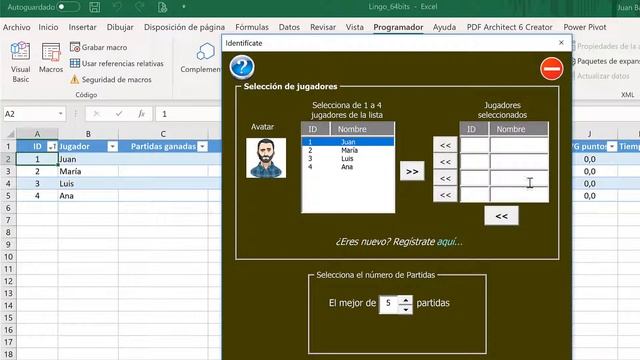Open the AVG puntos filter dropdown
The width and height of the screenshot is (640, 360).
611,147
